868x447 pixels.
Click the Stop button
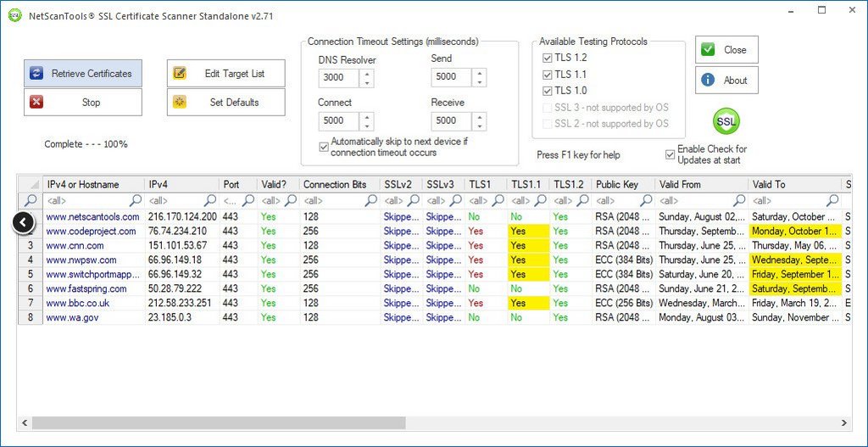coord(83,102)
